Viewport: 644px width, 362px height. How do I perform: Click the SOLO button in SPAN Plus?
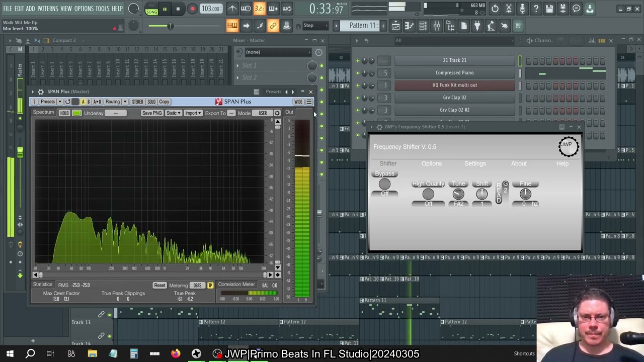click(x=151, y=102)
